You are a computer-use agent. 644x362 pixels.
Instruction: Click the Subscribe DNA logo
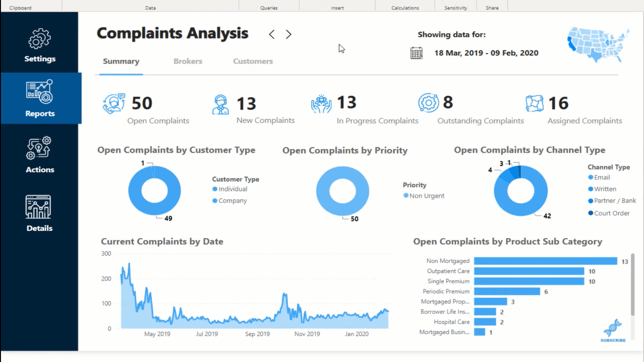(613, 330)
